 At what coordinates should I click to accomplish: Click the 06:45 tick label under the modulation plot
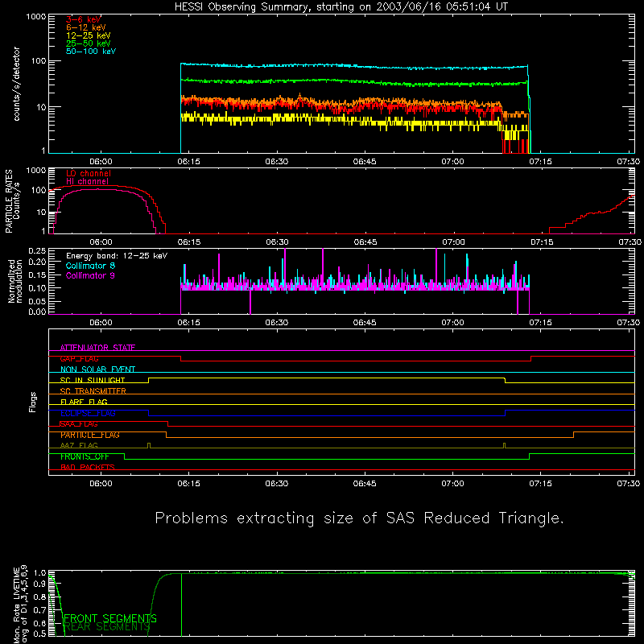(x=365, y=323)
